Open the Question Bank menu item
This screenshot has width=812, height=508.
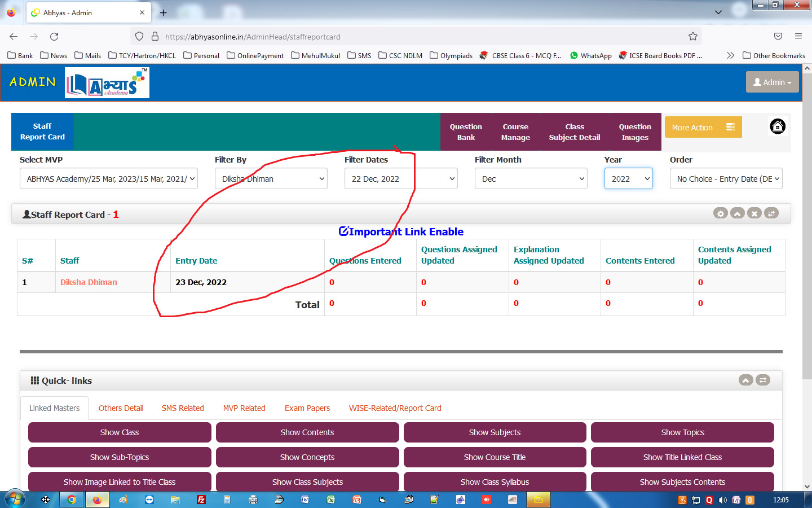pyautogui.click(x=466, y=132)
